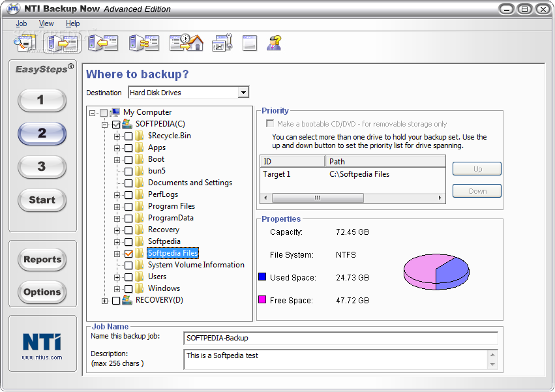Click the folder icon next to Users
This screenshot has width=555, height=392.
tap(140, 277)
